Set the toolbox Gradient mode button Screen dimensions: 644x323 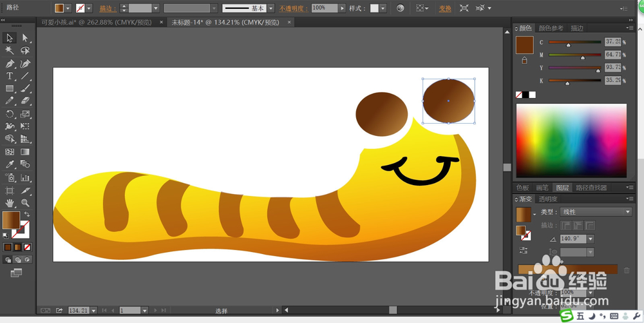coord(17,247)
